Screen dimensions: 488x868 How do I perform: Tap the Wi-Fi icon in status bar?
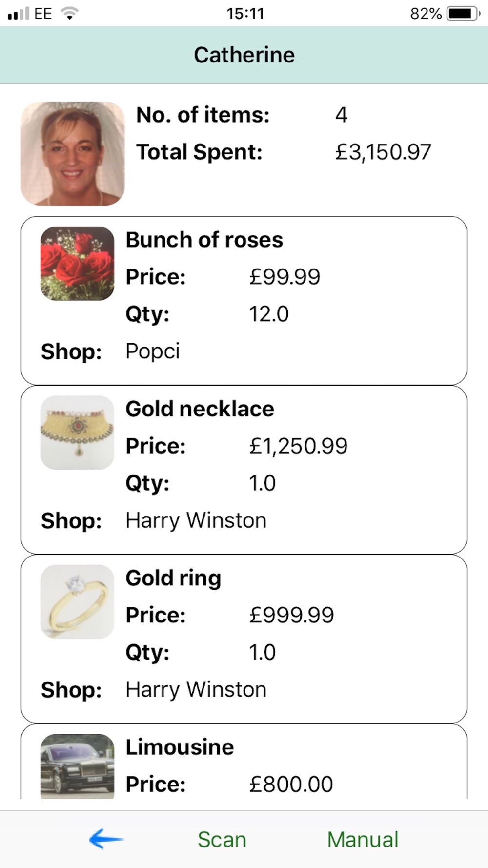coord(69,13)
